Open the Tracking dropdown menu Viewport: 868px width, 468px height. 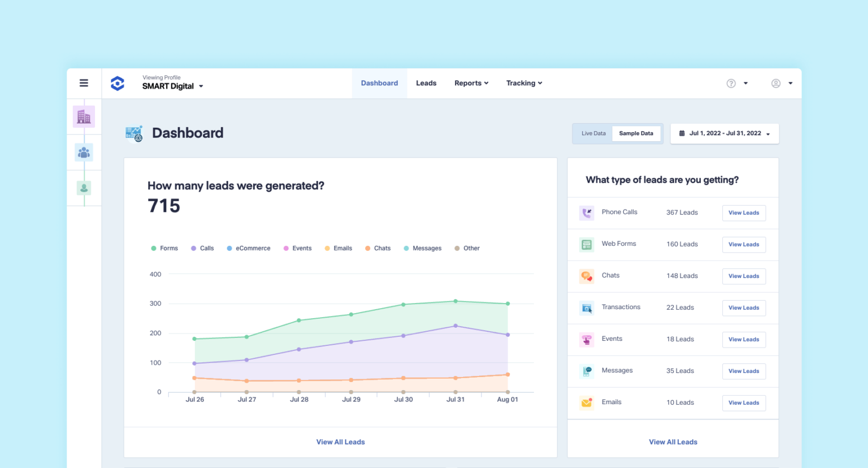(x=524, y=83)
